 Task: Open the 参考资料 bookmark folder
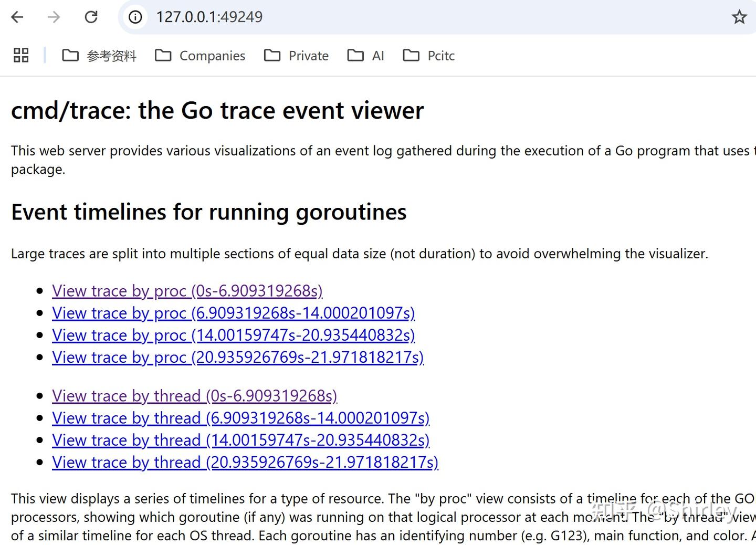[x=99, y=56]
